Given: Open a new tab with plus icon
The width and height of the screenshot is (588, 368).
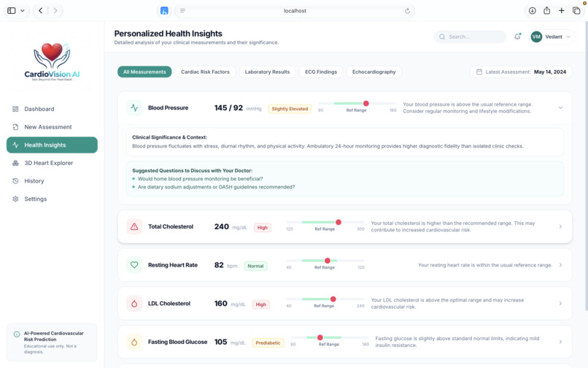Looking at the screenshot, I should (x=562, y=10).
